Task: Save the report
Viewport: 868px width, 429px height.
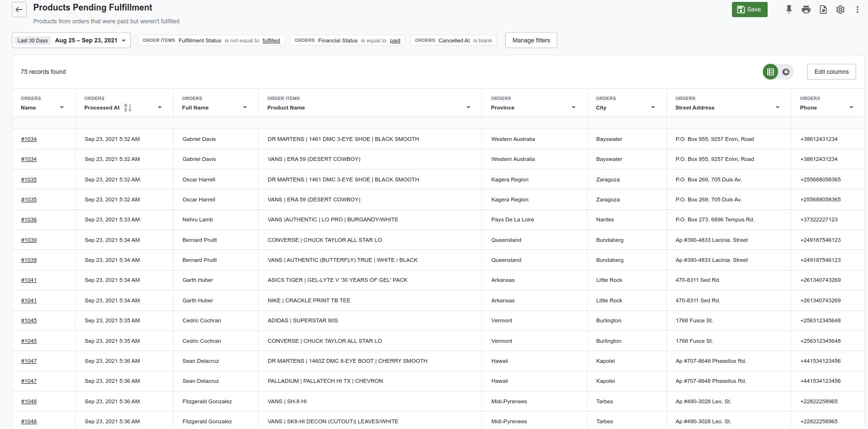Action: click(750, 9)
